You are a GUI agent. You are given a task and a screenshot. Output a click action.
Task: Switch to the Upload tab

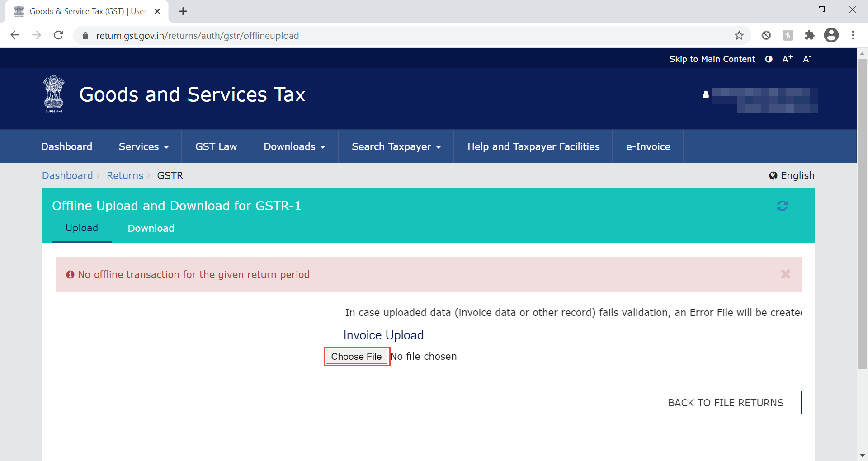[82, 228]
